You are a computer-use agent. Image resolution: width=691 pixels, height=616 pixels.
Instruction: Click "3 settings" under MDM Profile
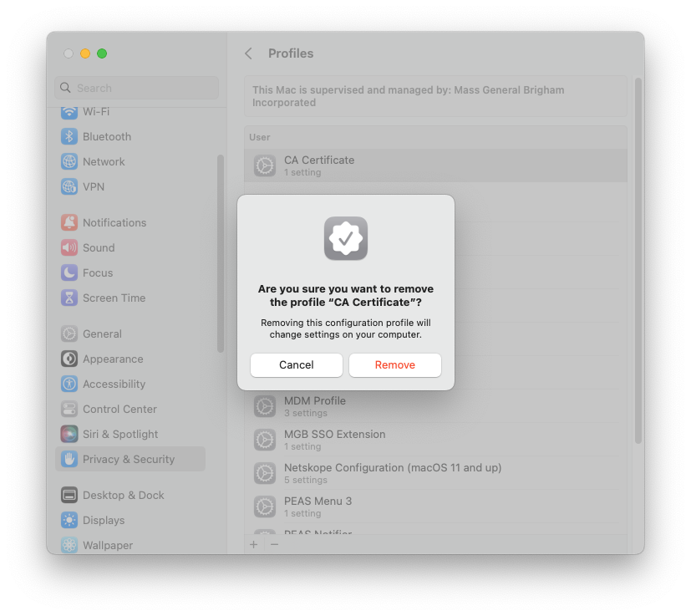click(x=306, y=413)
